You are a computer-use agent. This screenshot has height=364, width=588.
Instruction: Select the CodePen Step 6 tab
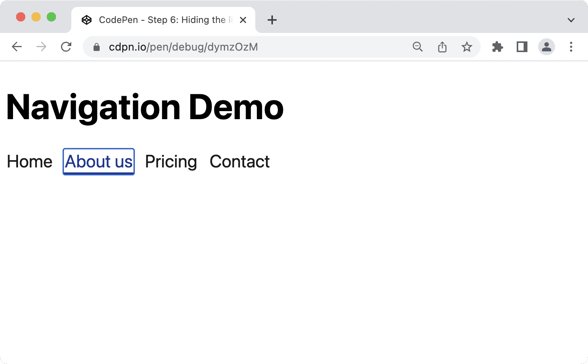tap(161, 20)
